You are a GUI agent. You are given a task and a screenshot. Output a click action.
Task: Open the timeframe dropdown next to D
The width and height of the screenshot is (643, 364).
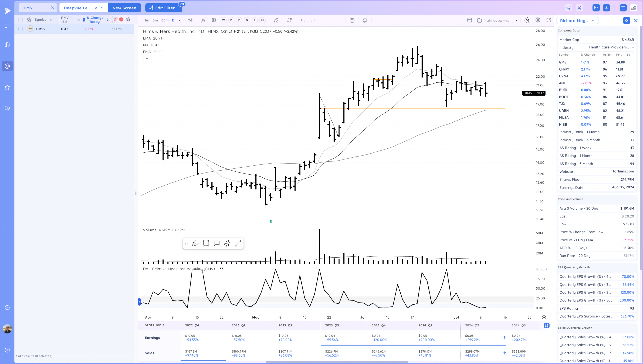[180, 20]
